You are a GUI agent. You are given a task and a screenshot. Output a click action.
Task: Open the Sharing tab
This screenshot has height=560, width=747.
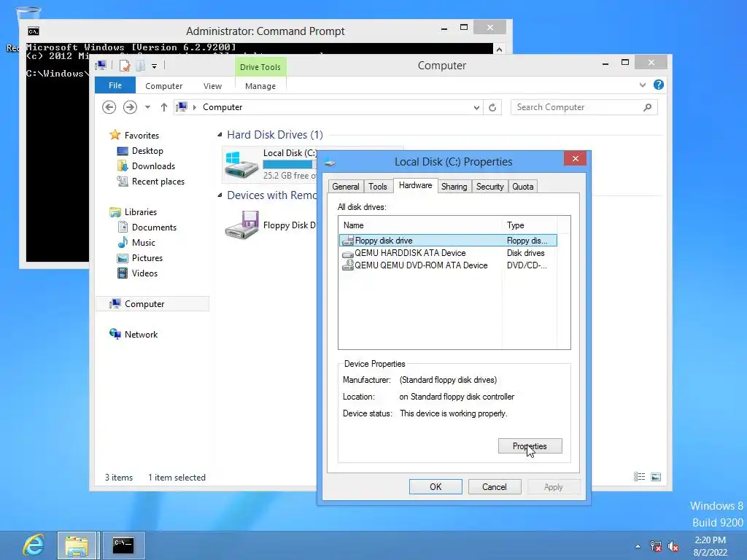point(454,186)
